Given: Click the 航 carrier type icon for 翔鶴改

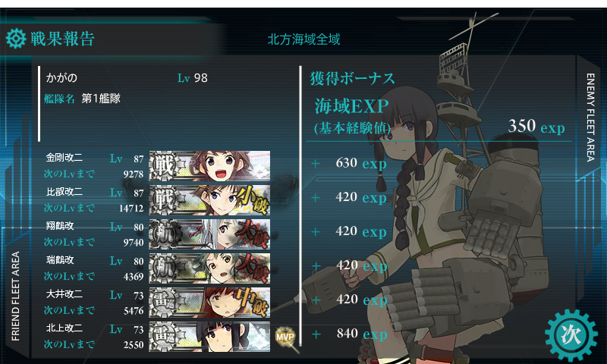Looking at the screenshot, I should click(164, 234).
